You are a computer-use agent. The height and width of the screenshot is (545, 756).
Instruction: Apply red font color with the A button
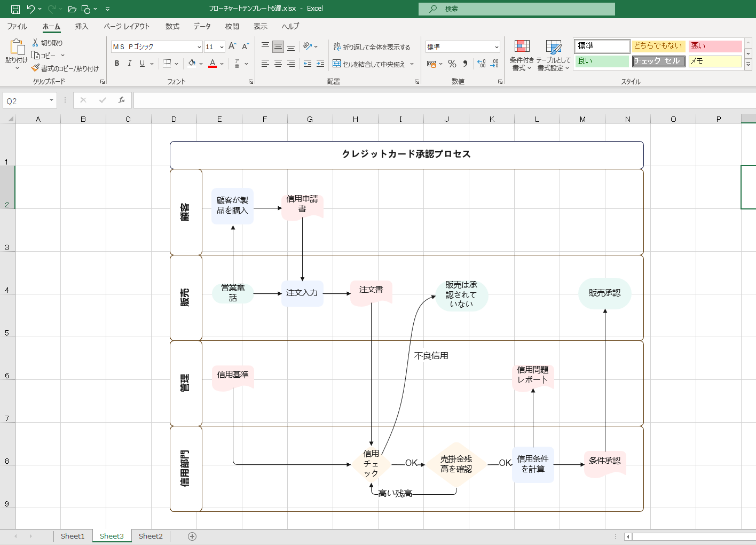click(x=212, y=64)
